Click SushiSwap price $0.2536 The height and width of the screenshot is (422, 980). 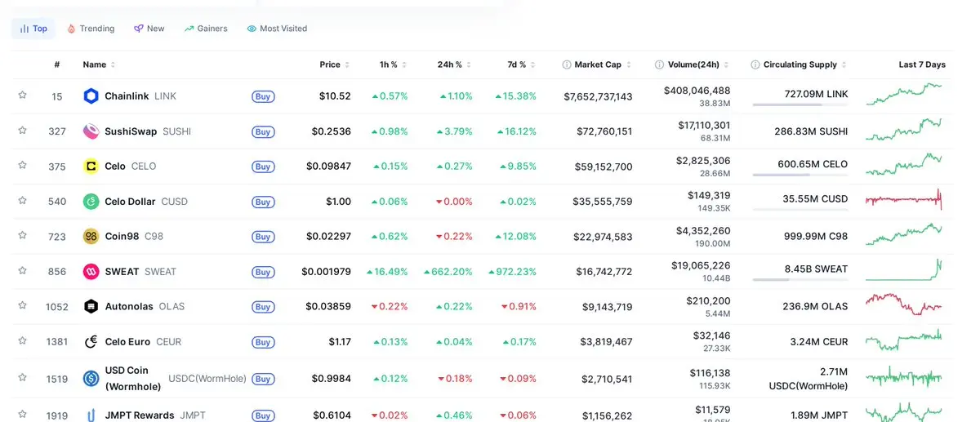[x=332, y=131]
